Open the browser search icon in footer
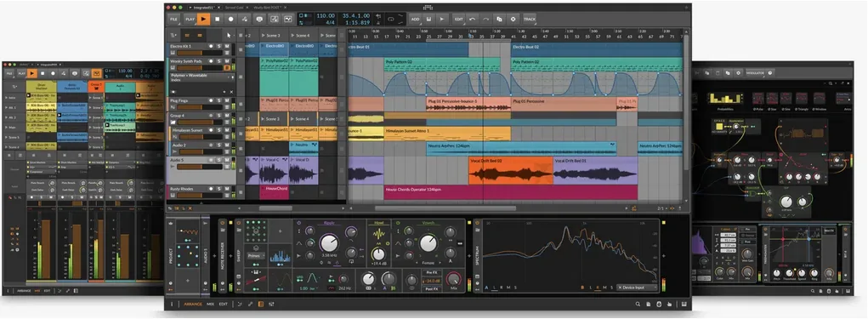The height and width of the screenshot is (319, 868). 638,304
